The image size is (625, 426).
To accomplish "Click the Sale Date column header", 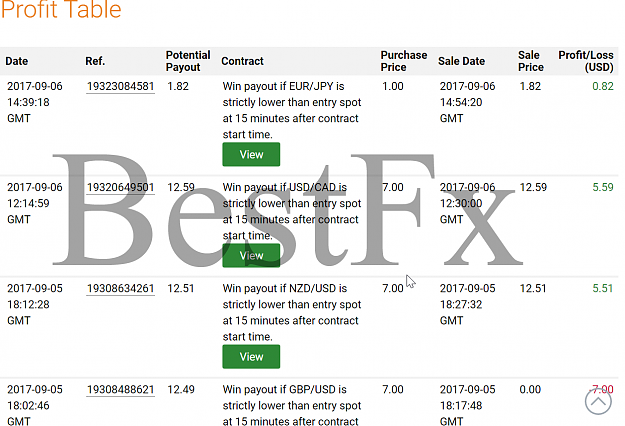I will click(x=461, y=61).
